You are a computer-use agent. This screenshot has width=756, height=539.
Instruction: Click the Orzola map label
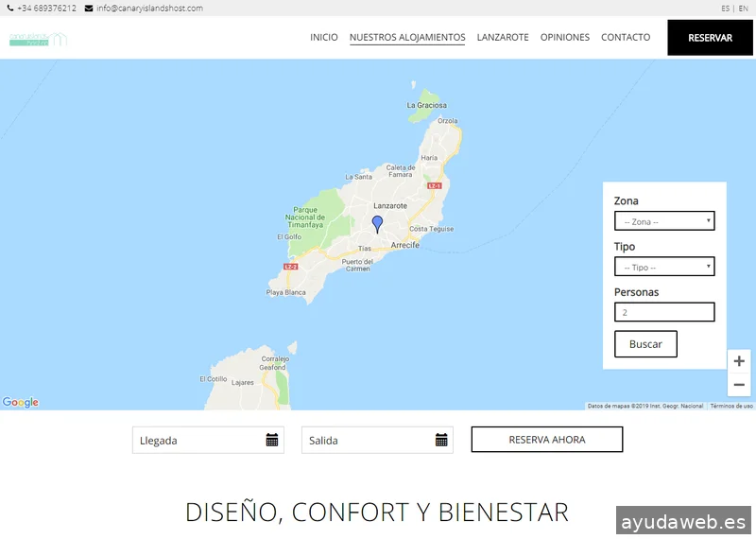[x=447, y=121]
